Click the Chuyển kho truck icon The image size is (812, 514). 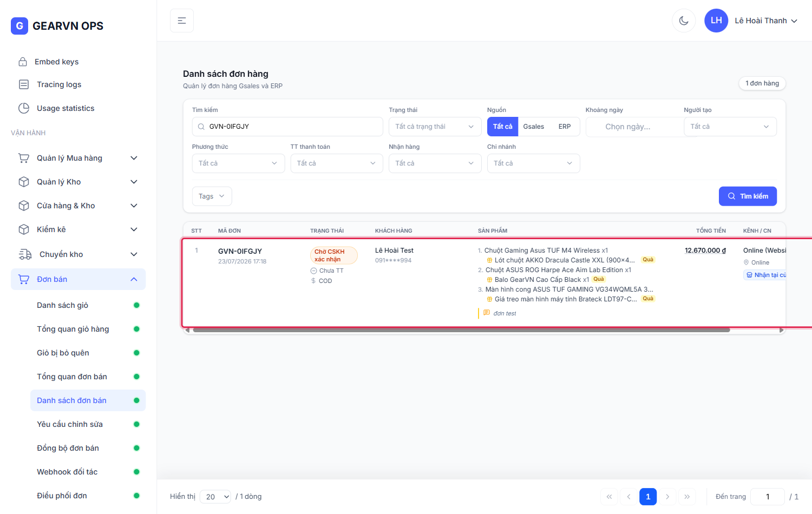[x=25, y=254]
